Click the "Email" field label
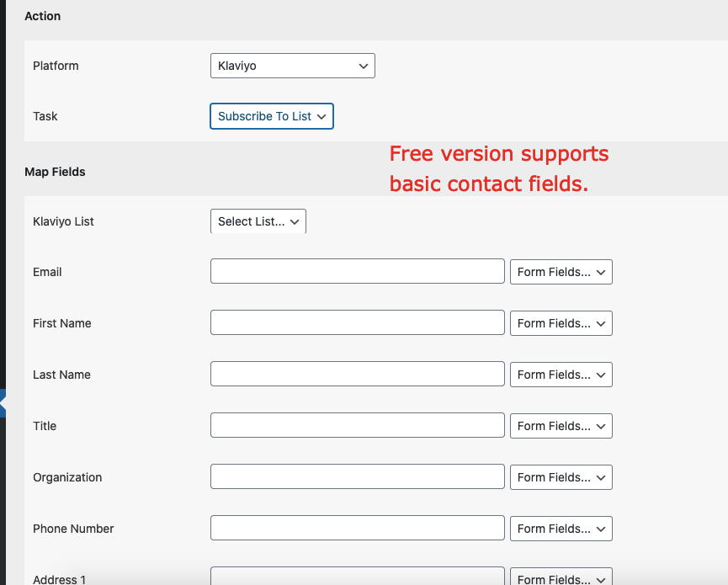The image size is (728, 585). tap(47, 272)
